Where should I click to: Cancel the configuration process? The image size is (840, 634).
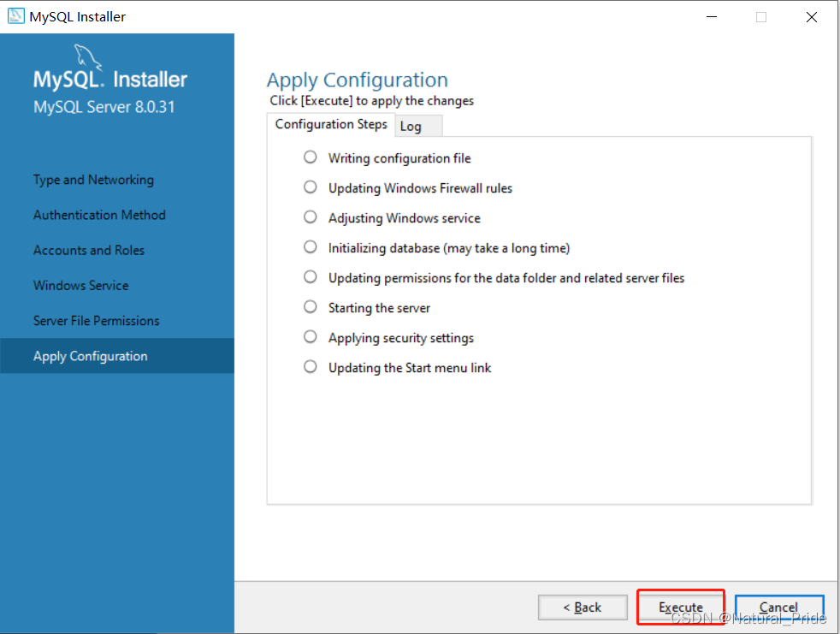tap(778, 607)
